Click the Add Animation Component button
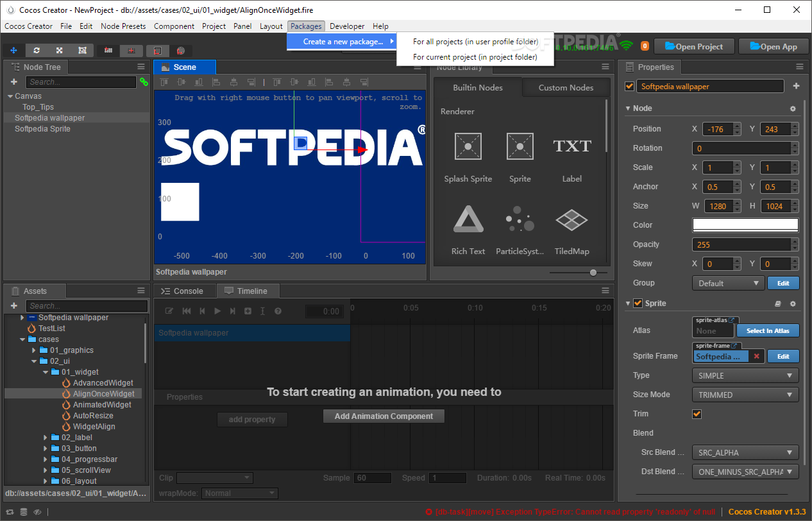The image size is (812, 521). 384,416
